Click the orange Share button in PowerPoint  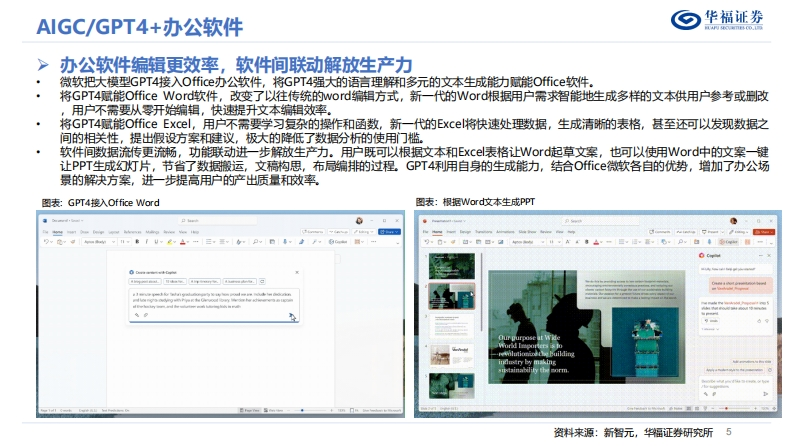764,232
